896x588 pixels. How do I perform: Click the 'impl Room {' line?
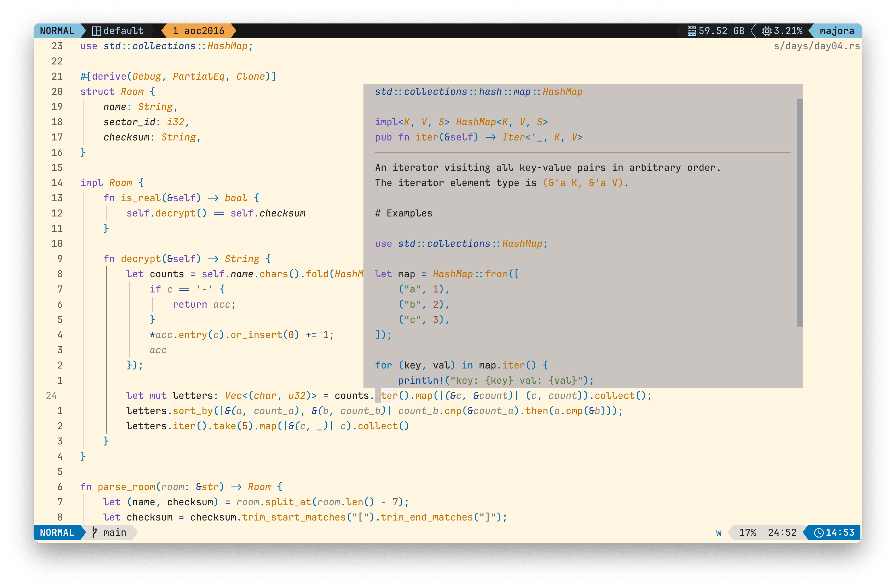click(112, 183)
